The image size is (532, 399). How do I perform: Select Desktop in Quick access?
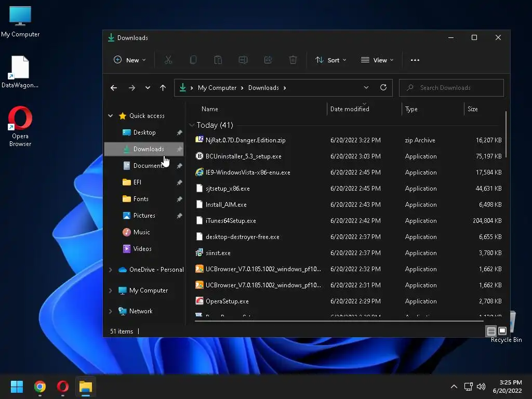pos(144,132)
